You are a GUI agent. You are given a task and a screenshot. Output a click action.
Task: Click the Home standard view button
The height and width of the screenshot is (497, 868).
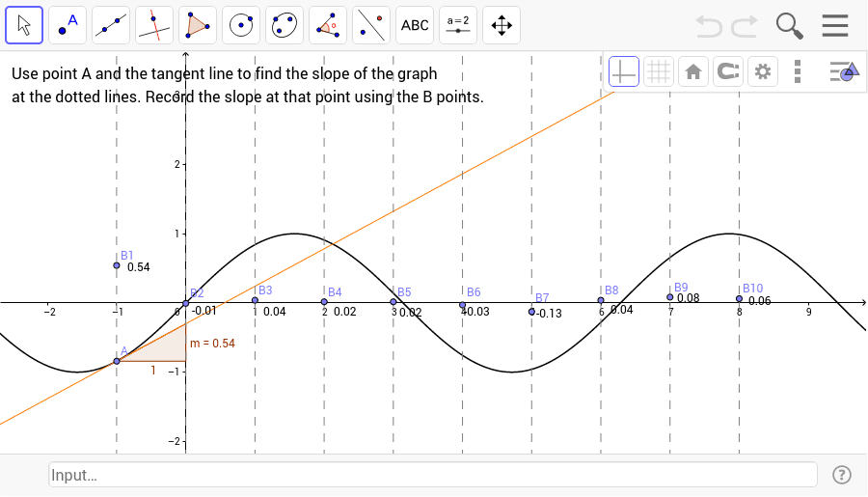coord(693,71)
